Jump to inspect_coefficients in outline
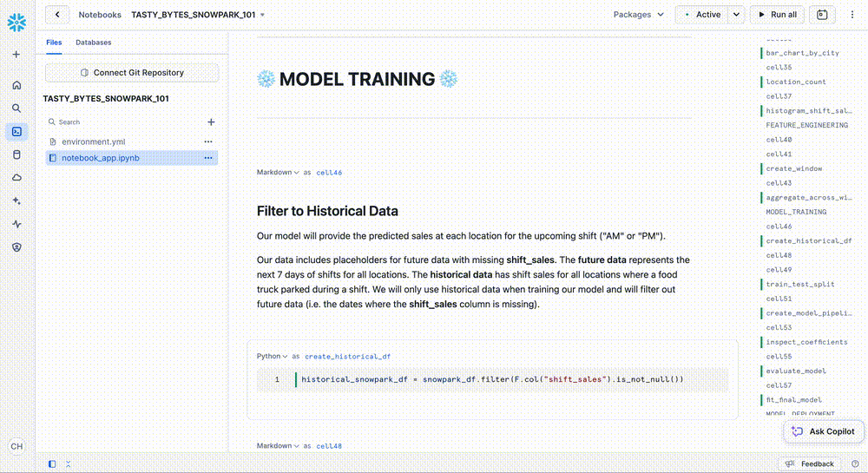The height and width of the screenshot is (473, 868). pos(806,342)
